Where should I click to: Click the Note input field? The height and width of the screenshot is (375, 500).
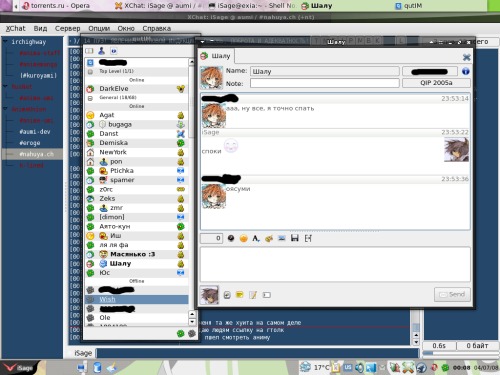[325, 83]
